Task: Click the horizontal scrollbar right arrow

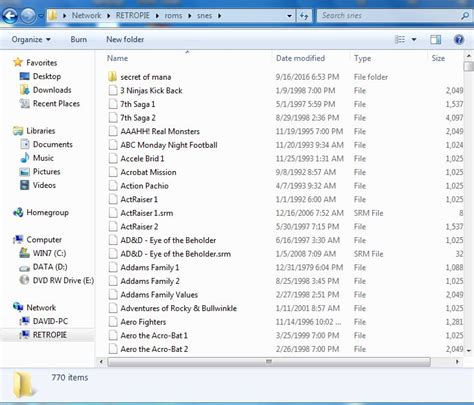Action: [457, 362]
